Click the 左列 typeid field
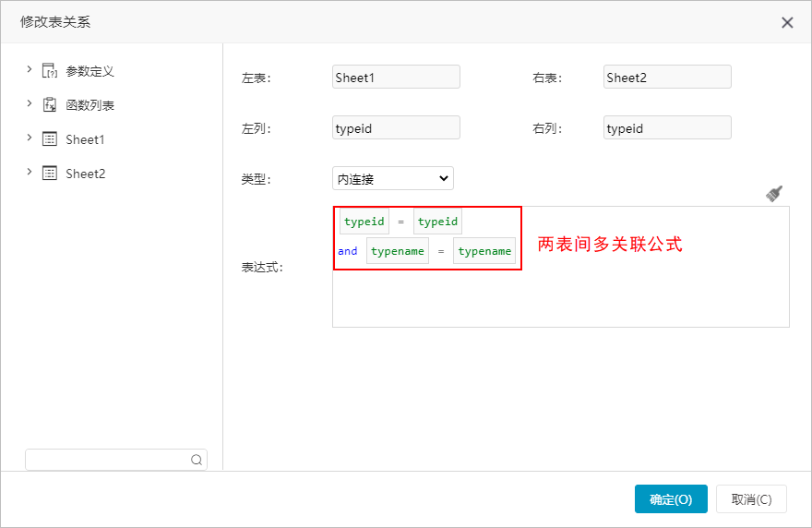 (396, 127)
